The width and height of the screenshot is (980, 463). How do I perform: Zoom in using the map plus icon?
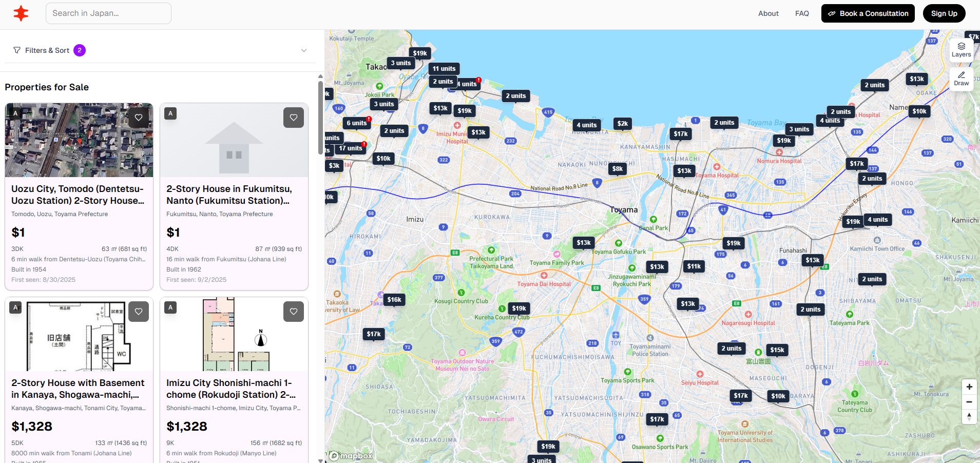pos(969,387)
